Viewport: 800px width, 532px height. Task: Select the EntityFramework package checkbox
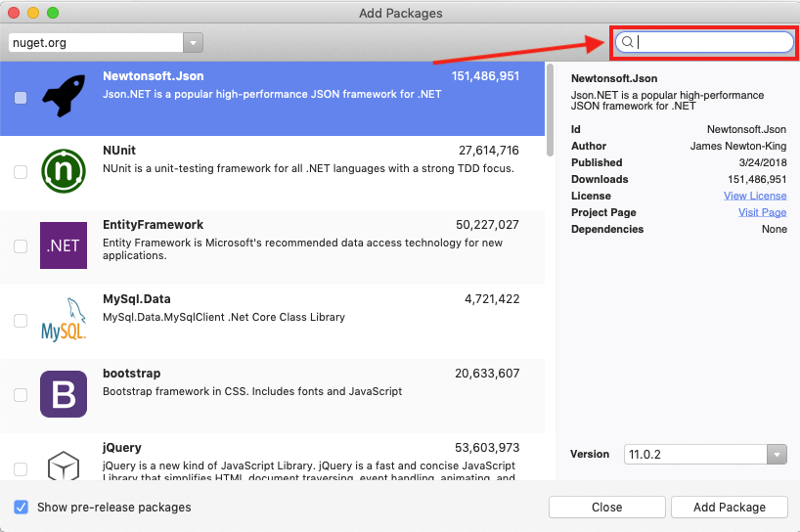[x=21, y=246]
